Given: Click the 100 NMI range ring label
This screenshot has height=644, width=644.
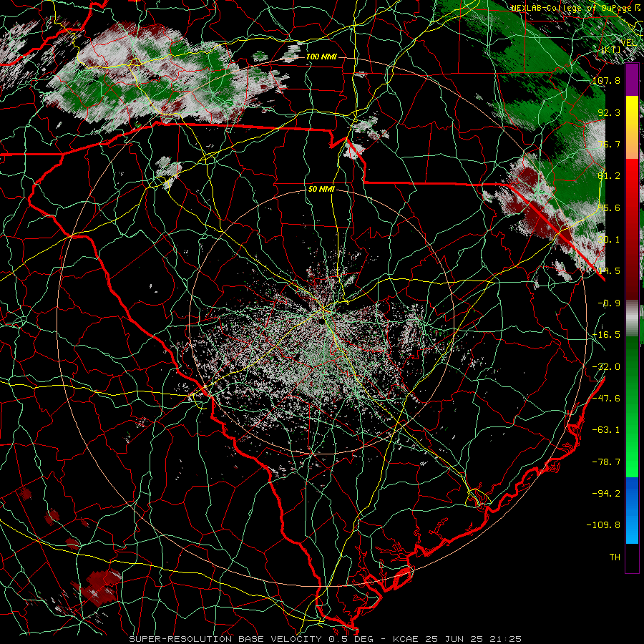Looking at the screenshot, I should click(321, 57).
